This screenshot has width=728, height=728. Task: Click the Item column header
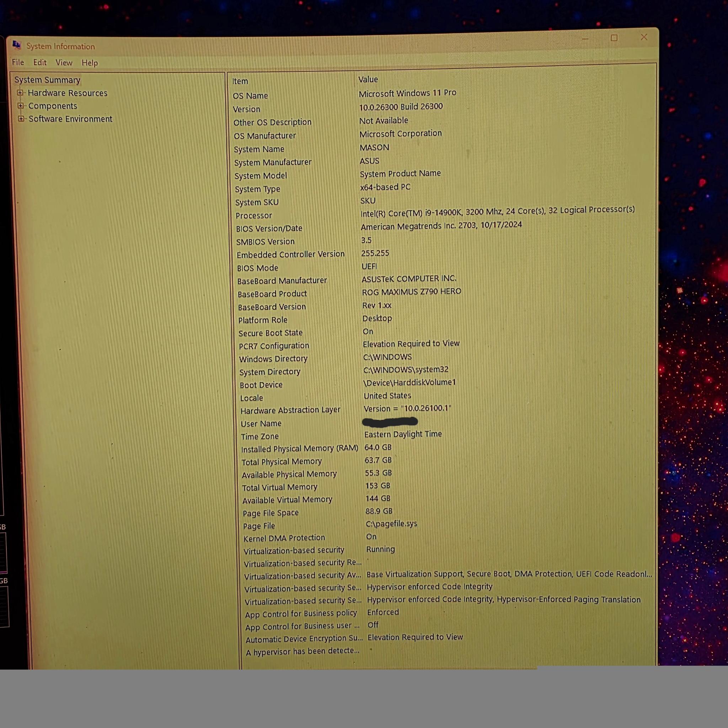[240, 81]
